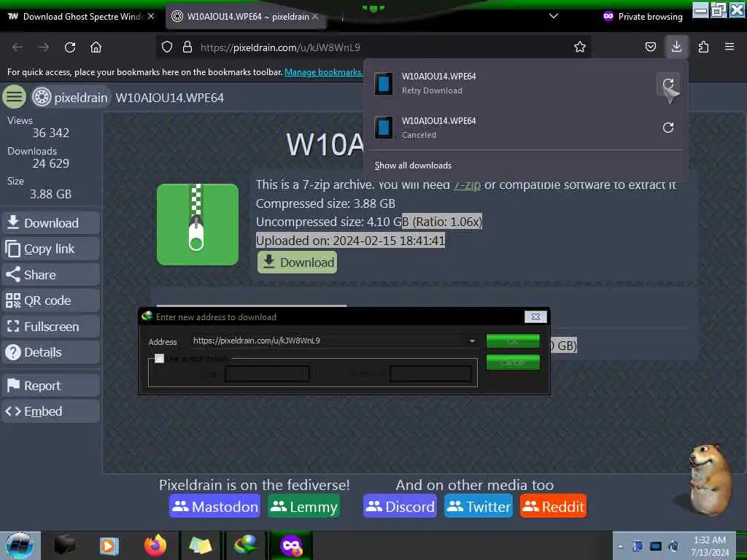Open the media player taskbar icon
Screen dimensions: 747x560
pos(109,545)
